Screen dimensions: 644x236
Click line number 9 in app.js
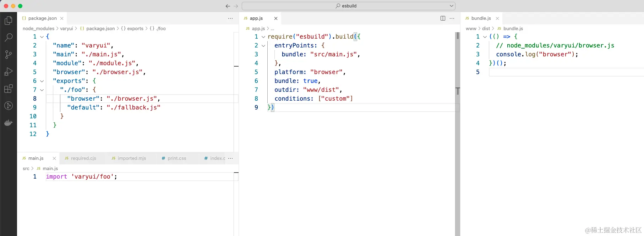tap(256, 107)
